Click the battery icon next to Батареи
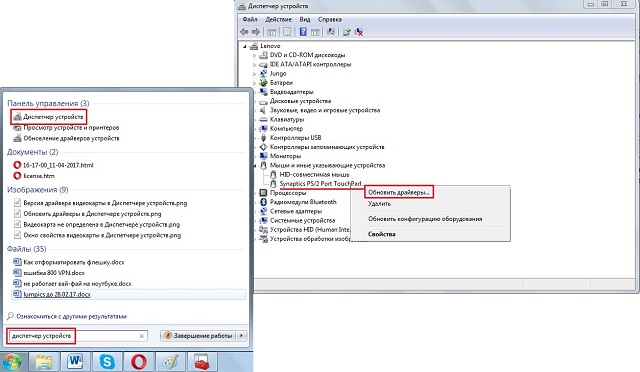Image resolution: width=640 pixels, height=372 pixels. [x=263, y=82]
